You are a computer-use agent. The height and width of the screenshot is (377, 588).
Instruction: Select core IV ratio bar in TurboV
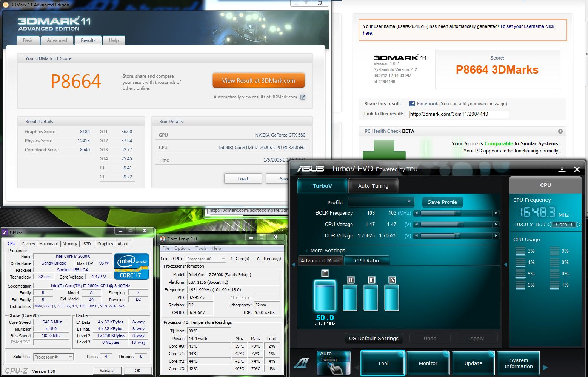(x=392, y=297)
